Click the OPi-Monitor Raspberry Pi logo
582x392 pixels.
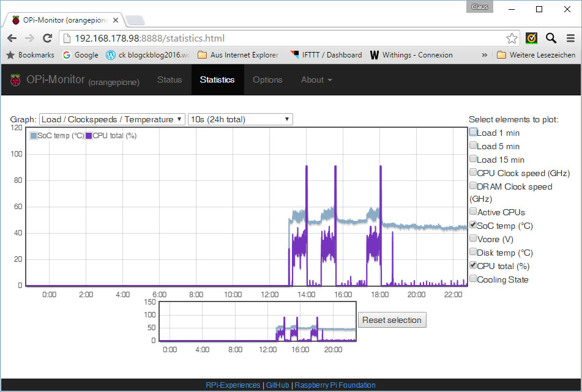click(15, 80)
